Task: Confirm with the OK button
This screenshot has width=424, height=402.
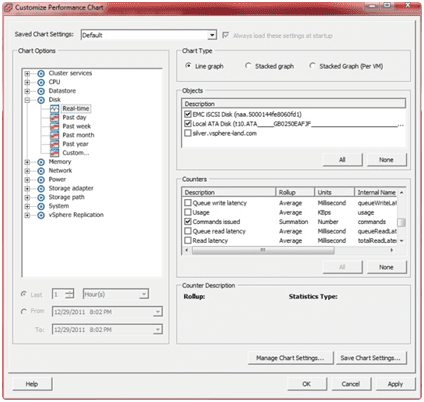Action: [307, 384]
